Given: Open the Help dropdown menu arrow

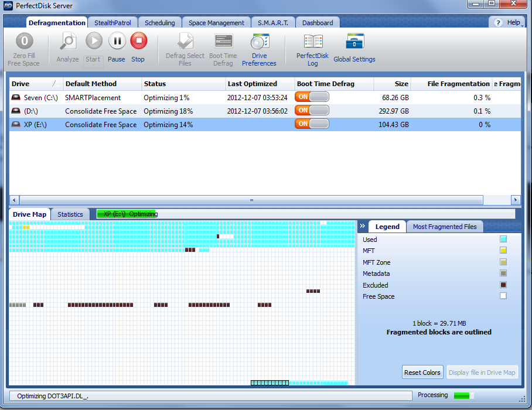Looking at the screenshot, I should pyautogui.click(x=522, y=26).
